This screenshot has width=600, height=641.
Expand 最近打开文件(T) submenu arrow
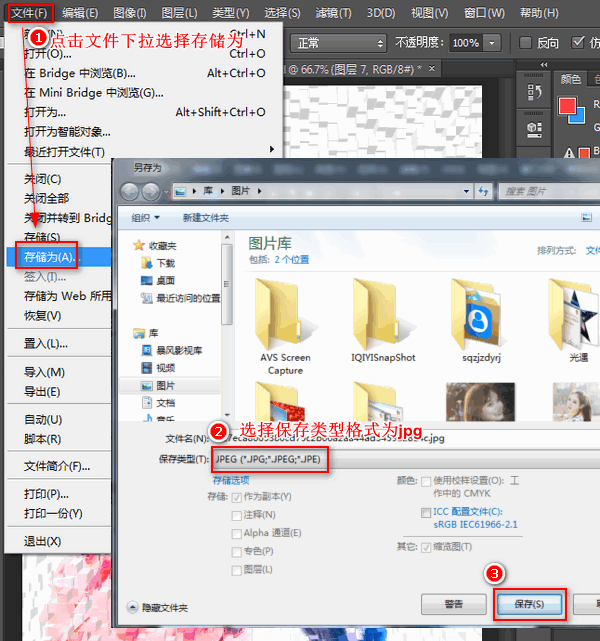pos(272,149)
